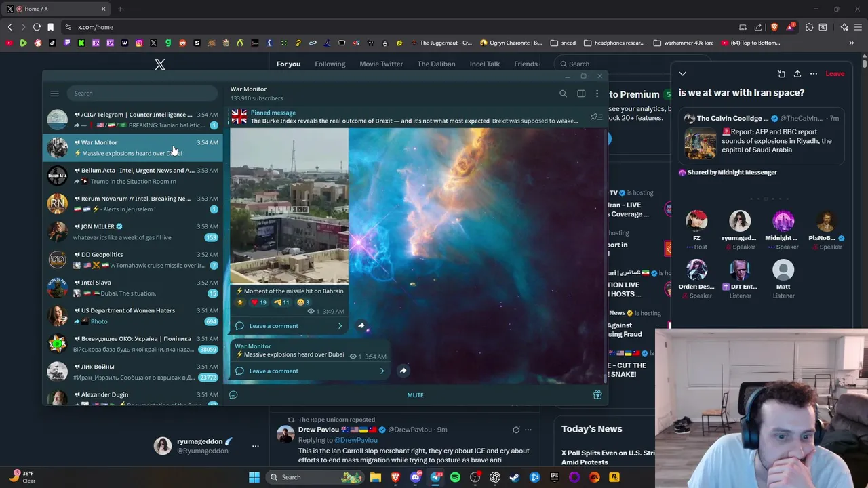Collapse the Space panel with chevron

pos(682,73)
